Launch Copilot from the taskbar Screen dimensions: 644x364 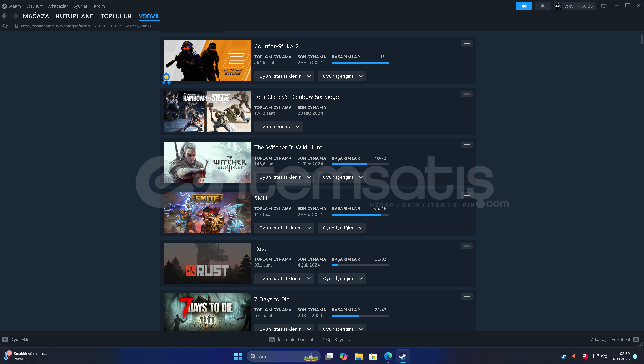click(x=343, y=356)
